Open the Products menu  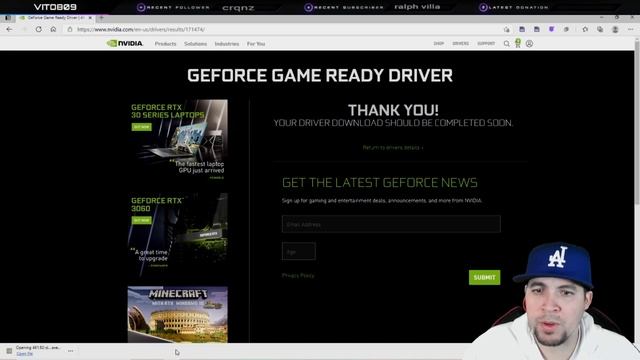tap(165, 44)
